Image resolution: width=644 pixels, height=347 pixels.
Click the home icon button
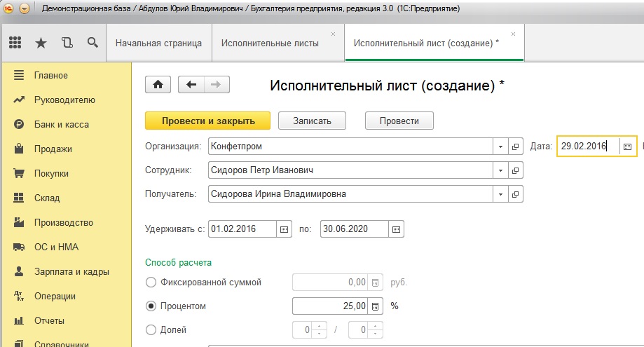click(x=158, y=84)
